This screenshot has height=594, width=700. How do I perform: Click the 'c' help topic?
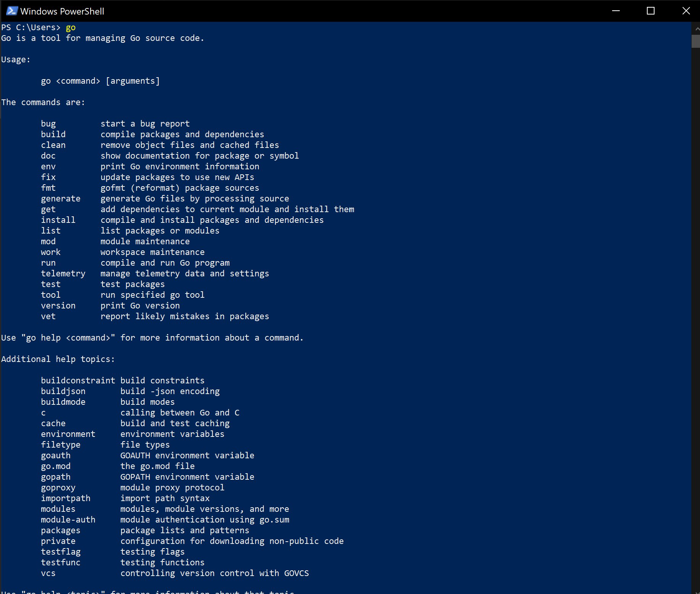pos(43,413)
